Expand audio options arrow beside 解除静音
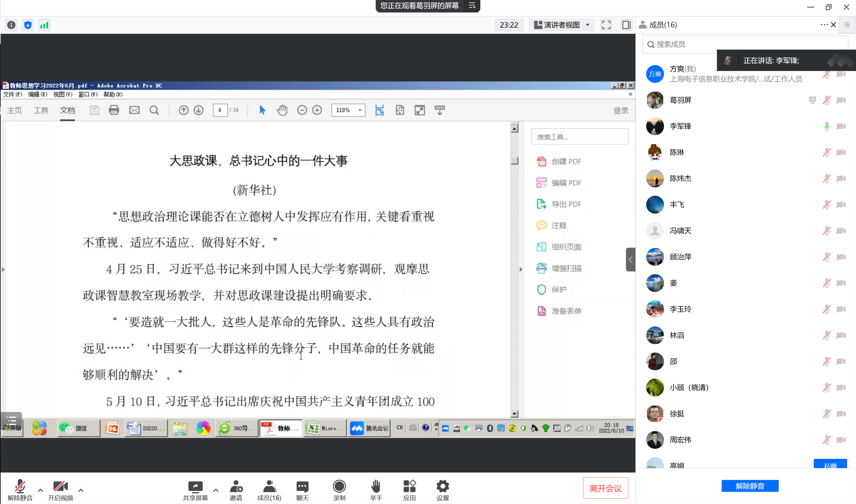 (40, 490)
